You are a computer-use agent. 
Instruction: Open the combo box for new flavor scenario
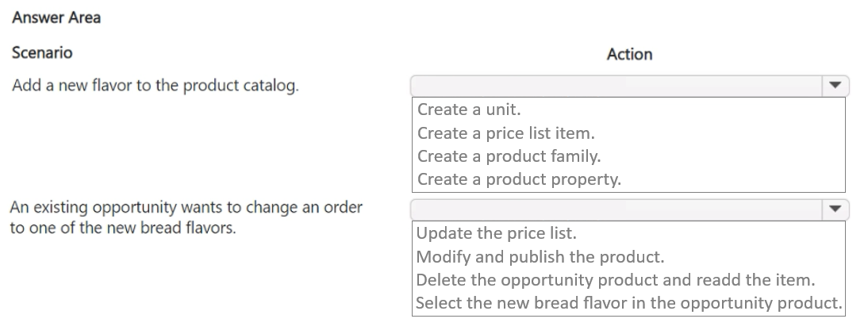(x=619, y=85)
